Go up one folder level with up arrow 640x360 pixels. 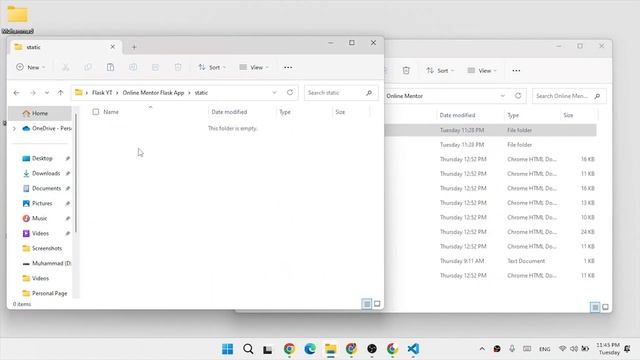(60, 93)
